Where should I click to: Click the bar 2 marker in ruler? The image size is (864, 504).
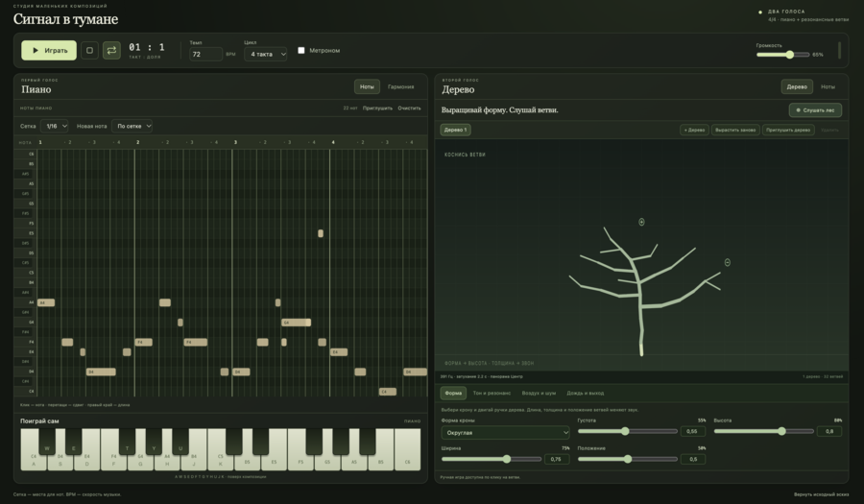pos(137,142)
